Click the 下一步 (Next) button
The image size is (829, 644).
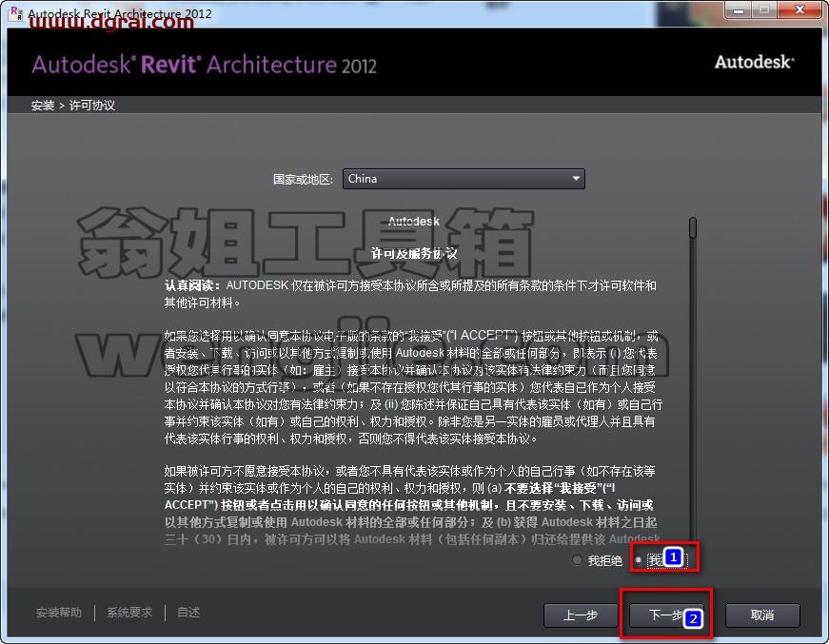666,615
